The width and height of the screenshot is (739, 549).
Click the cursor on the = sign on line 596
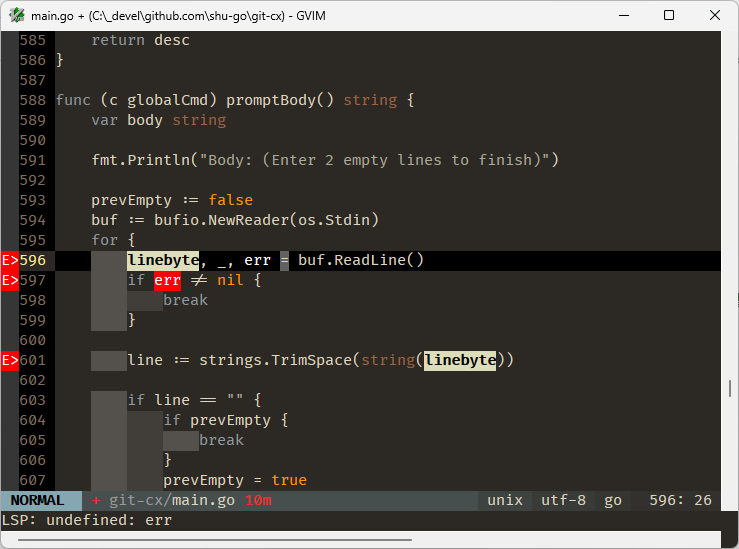click(284, 261)
